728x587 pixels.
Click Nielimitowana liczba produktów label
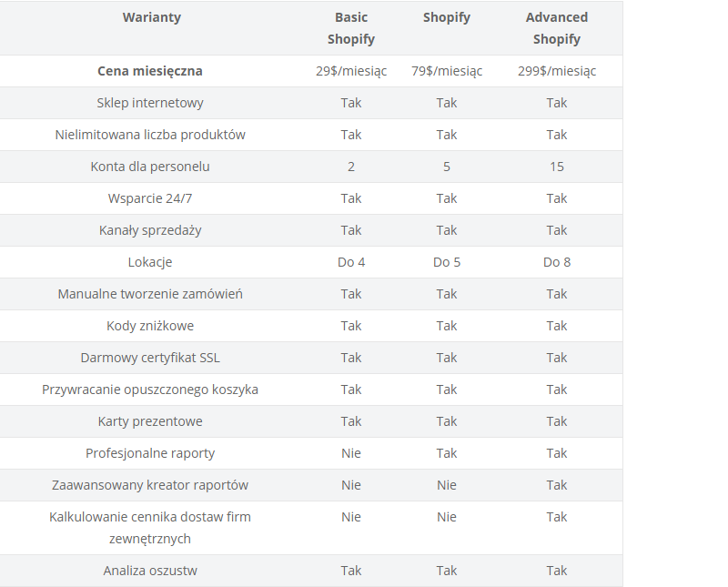150,135
